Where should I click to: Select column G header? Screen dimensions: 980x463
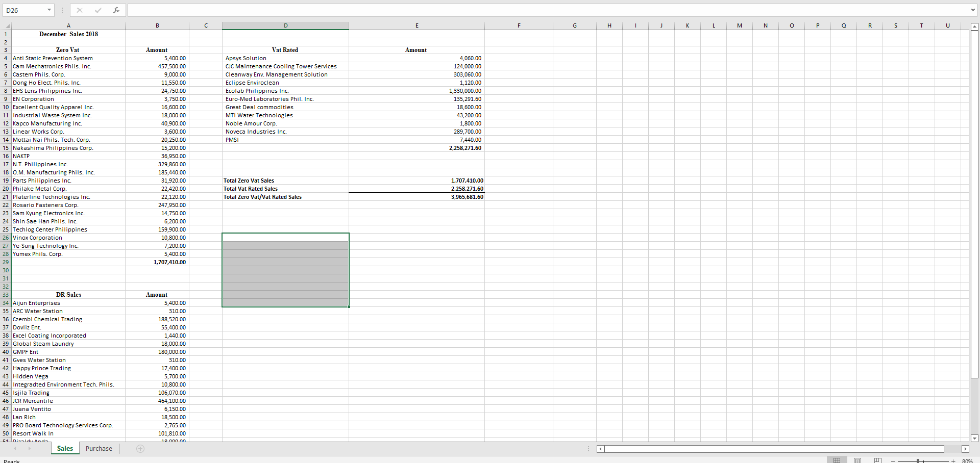click(x=575, y=25)
